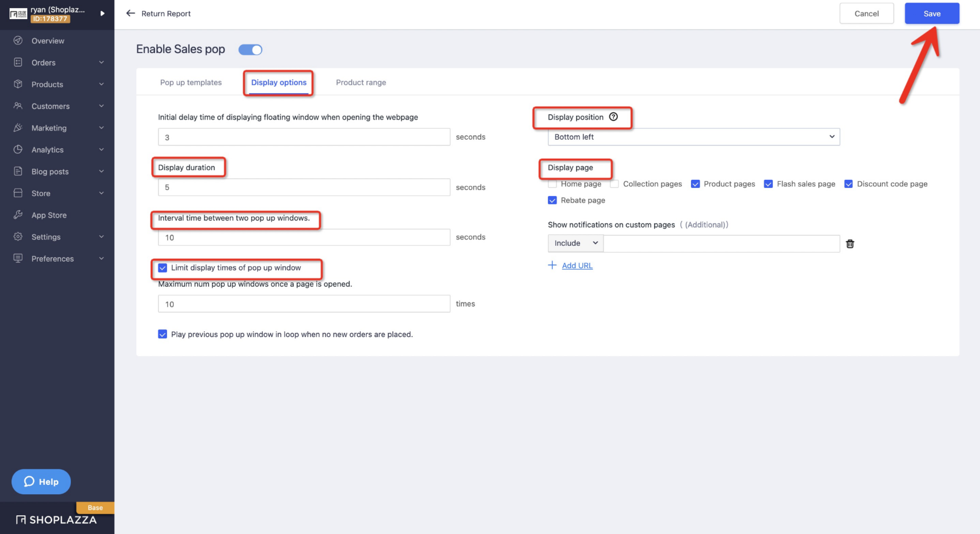Uncheck the Discount code page checkbox
The height and width of the screenshot is (534, 980).
848,184
